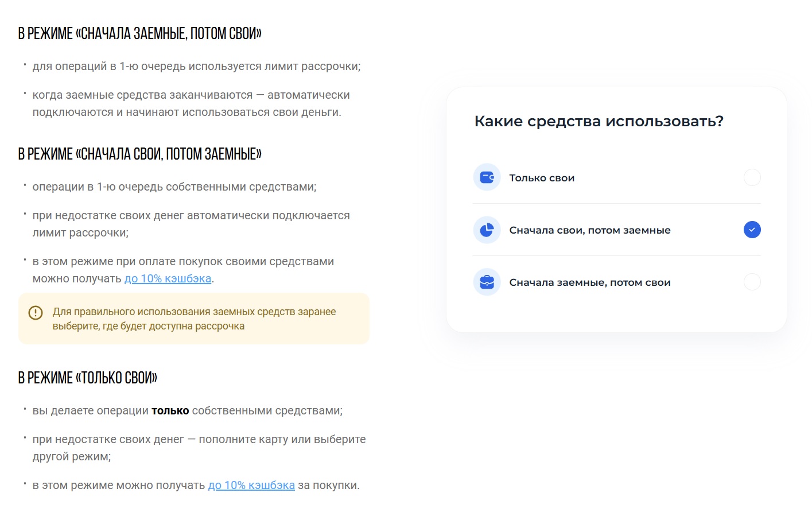The height and width of the screenshot is (516, 812).
Task: Click bullet вы делаете операции только собственными средствами
Action: (x=187, y=410)
